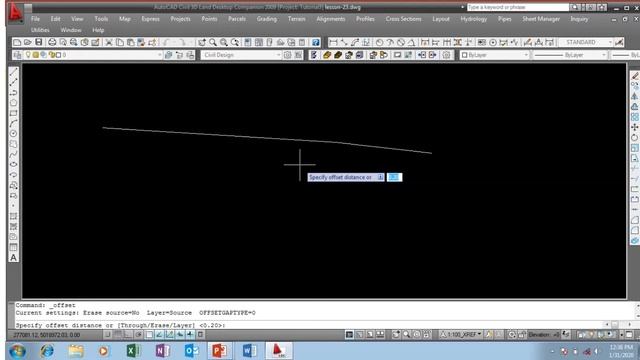Select the Spline draw tool

click(x=13, y=154)
